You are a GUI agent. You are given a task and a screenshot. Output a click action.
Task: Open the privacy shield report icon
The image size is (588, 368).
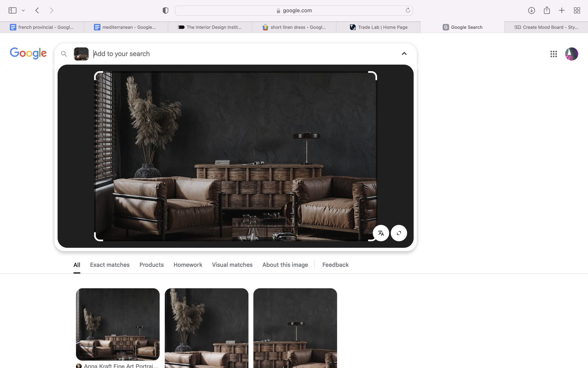tap(165, 10)
